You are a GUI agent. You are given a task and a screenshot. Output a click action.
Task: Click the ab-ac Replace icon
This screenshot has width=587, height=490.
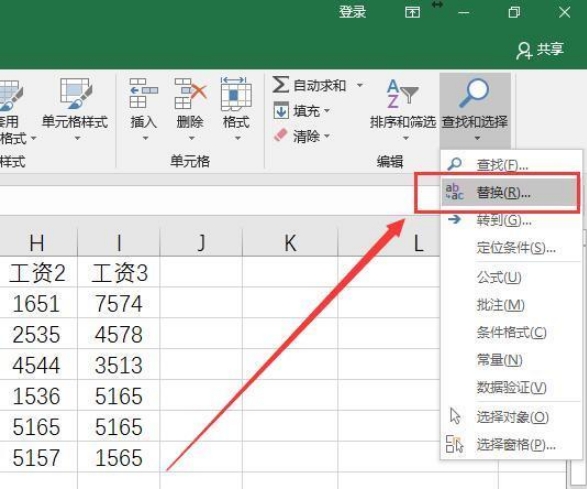point(454,192)
